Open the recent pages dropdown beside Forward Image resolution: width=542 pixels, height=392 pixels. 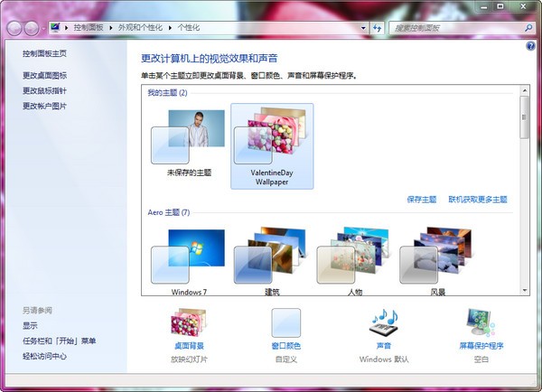point(44,29)
